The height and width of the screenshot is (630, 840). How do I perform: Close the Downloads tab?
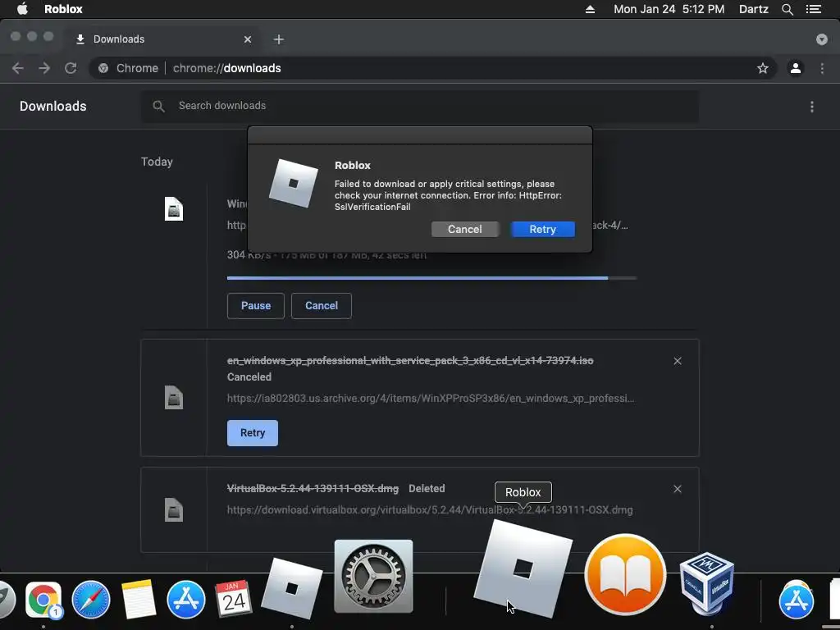[x=248, y=39]
